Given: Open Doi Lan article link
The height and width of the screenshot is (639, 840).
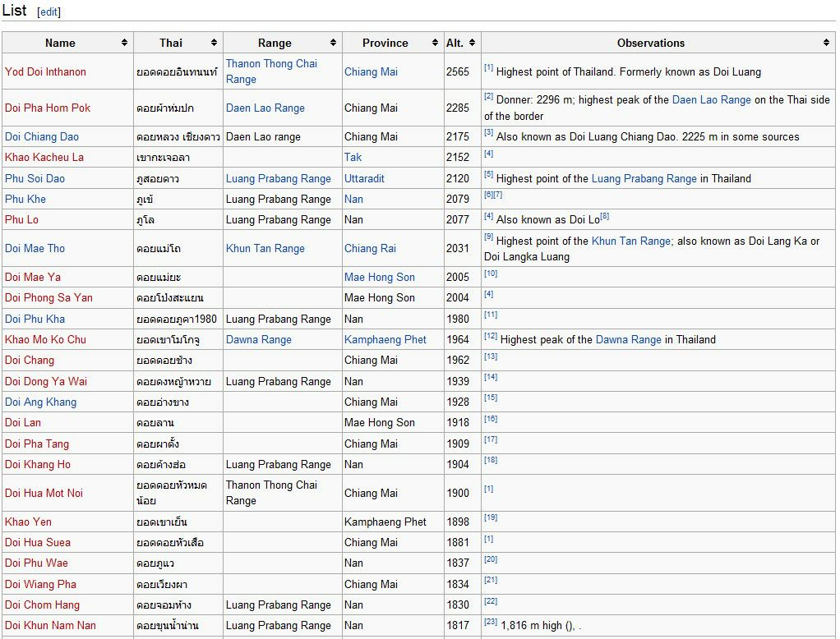Looking at the screenshot, I should point(22,422).
